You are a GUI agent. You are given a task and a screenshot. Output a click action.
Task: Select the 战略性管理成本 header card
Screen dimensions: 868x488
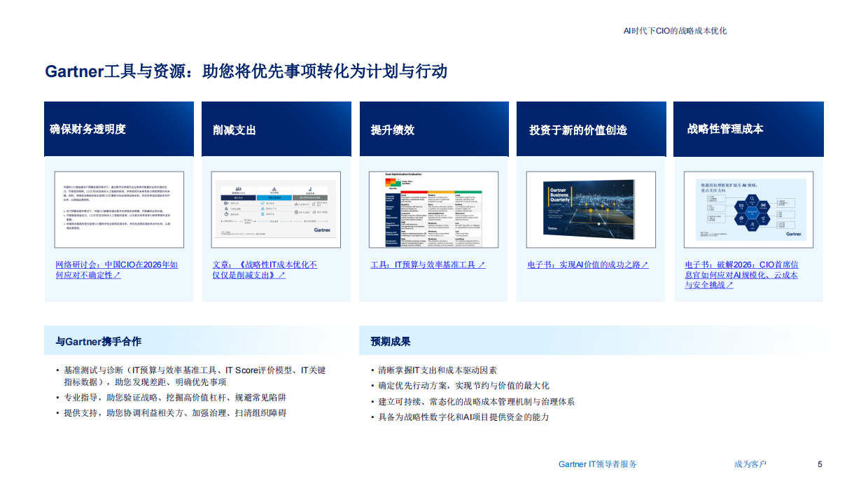(x=748, y=129)
